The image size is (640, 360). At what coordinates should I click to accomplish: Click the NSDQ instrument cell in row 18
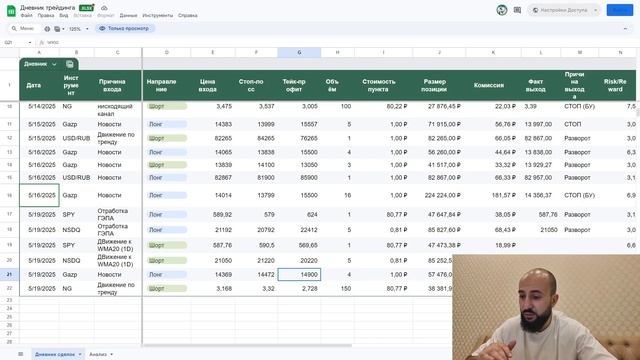point(77,230)
